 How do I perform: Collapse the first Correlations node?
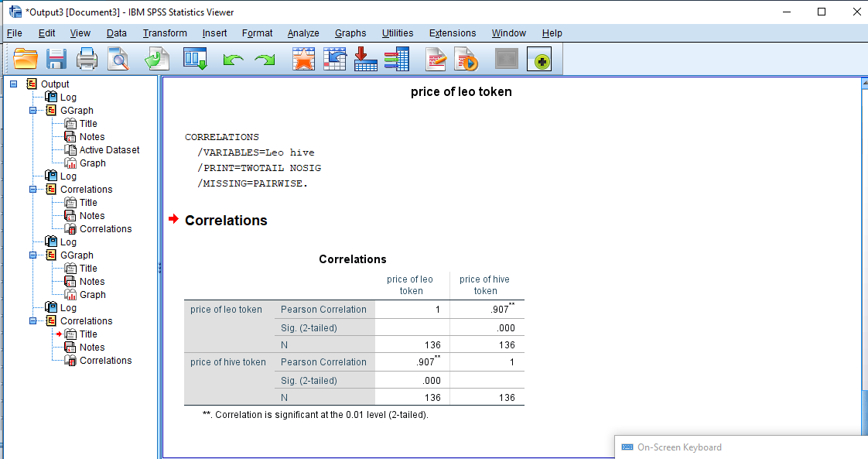pyautogui.click(x=33, y=190)
